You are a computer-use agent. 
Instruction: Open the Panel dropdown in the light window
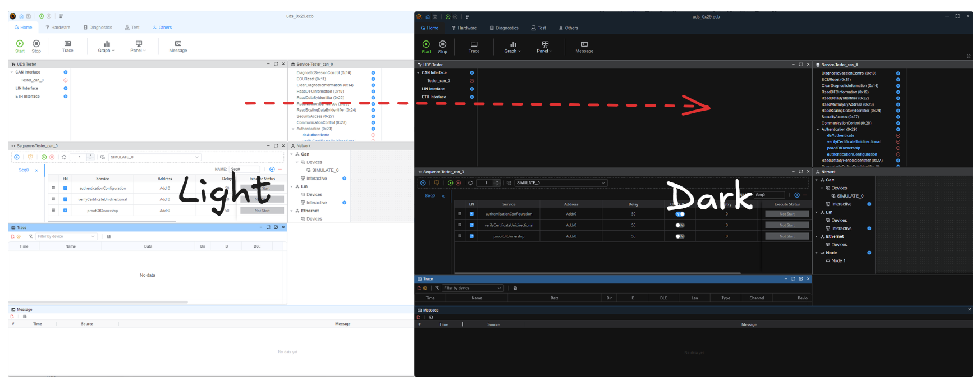138,46
